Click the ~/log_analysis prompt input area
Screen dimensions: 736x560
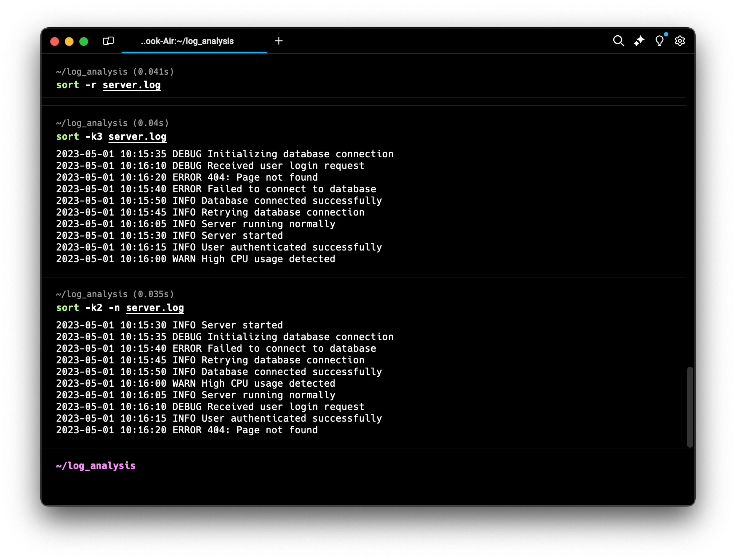(95, 466)
